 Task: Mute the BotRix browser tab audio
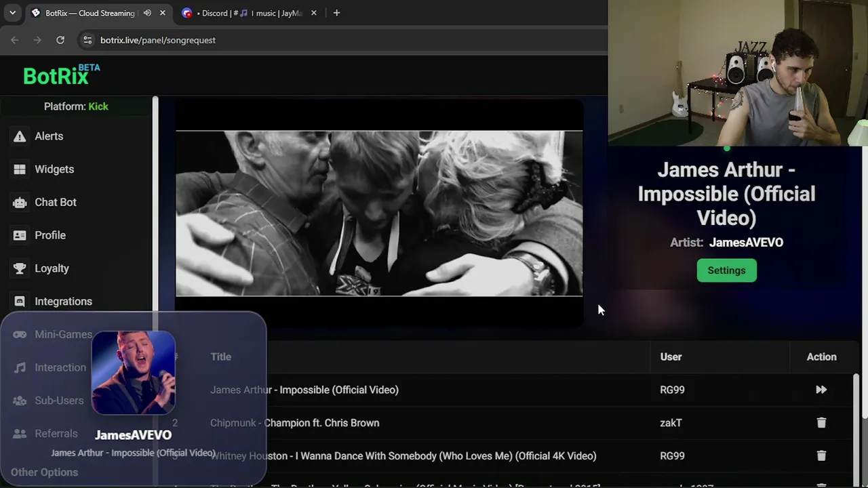(x=147, y=13)
